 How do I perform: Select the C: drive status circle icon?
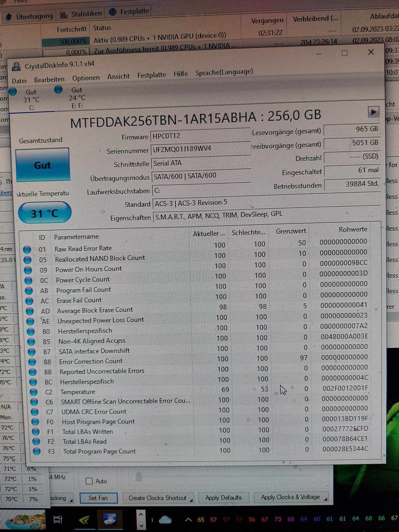[x=13, y=91]
